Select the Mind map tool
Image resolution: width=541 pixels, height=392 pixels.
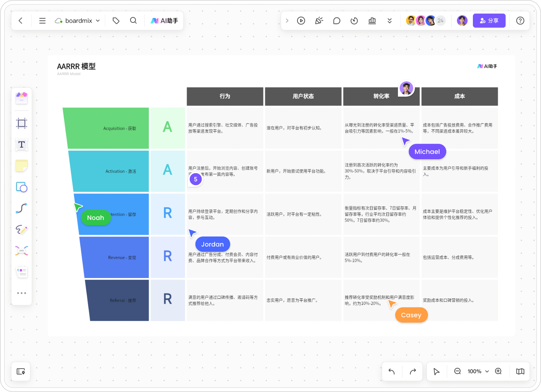click(x=21, y=251)
